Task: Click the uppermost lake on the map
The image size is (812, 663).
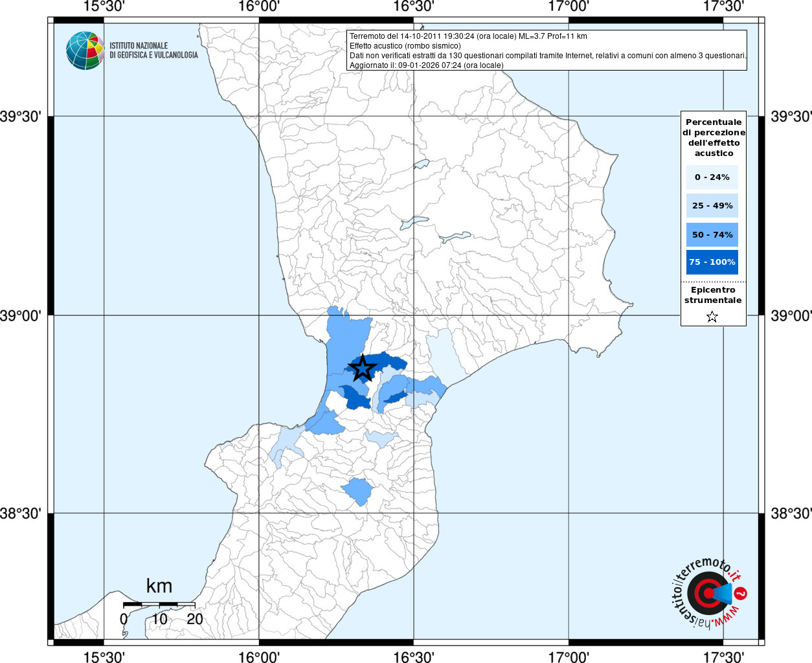Action: pos(422,164)
